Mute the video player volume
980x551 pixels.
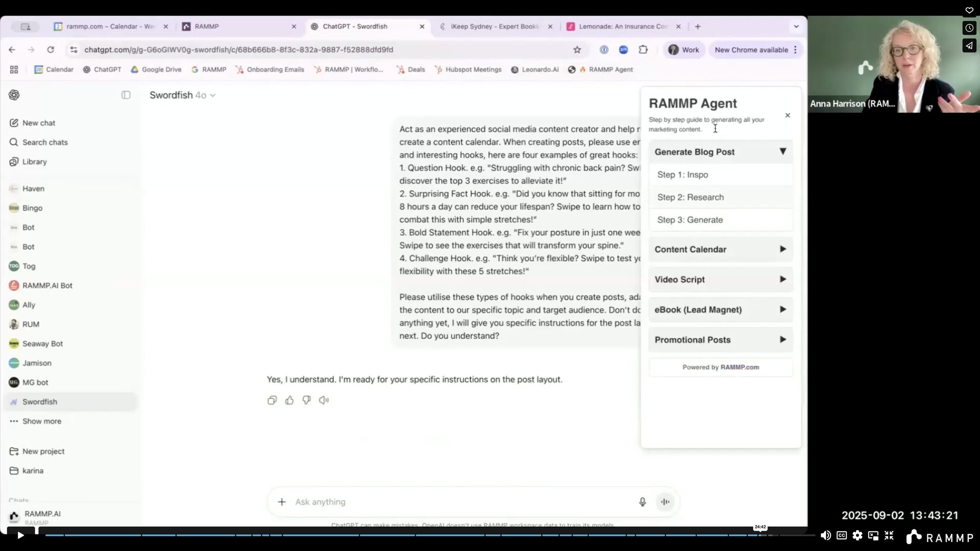(826, 535)
